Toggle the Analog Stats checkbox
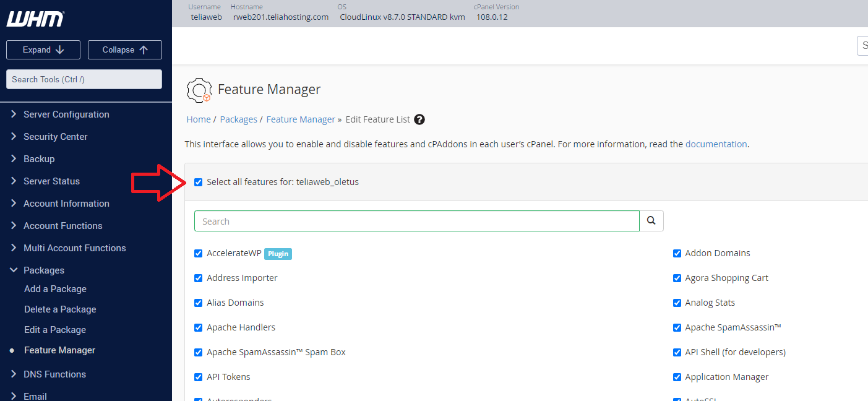Image resolution: width=868 pixels, height=401 pixels. click(677, 303)
